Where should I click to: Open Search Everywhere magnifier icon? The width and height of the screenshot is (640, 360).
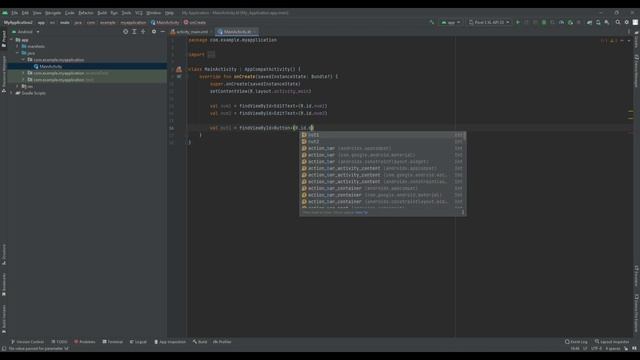point(618,22)
